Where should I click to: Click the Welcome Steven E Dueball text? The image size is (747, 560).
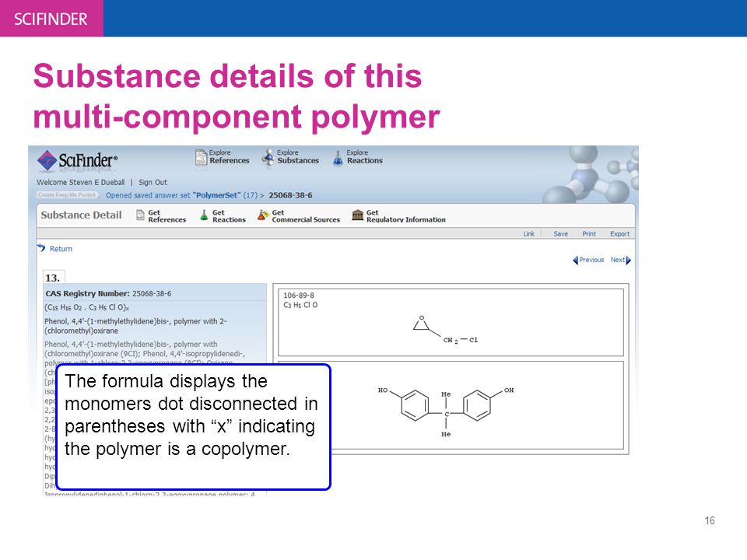tap(80, 182)
